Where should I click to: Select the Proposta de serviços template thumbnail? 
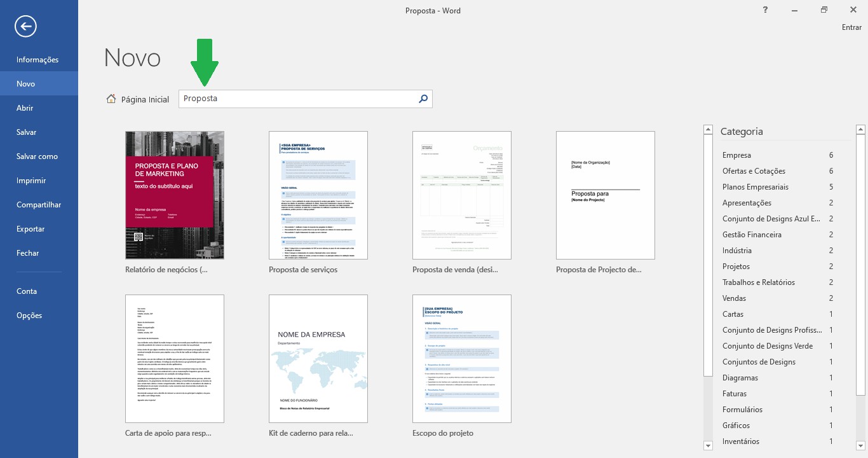click(318, 195)
